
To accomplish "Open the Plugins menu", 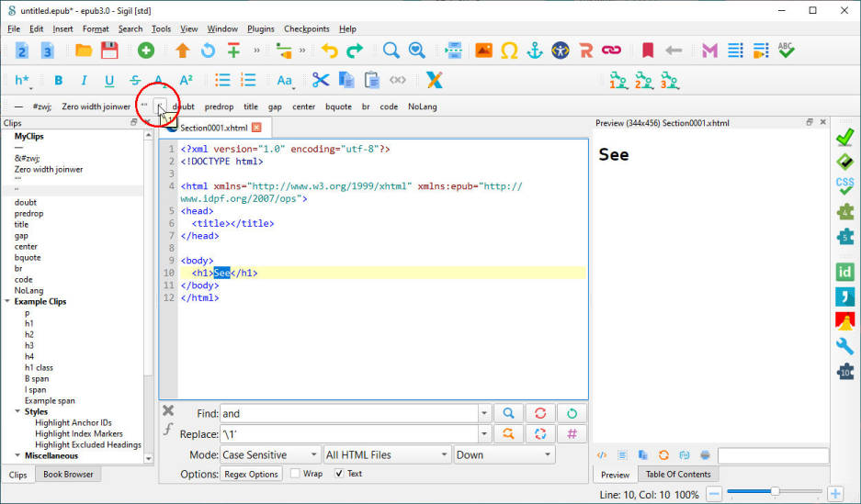I will [261, 28].
